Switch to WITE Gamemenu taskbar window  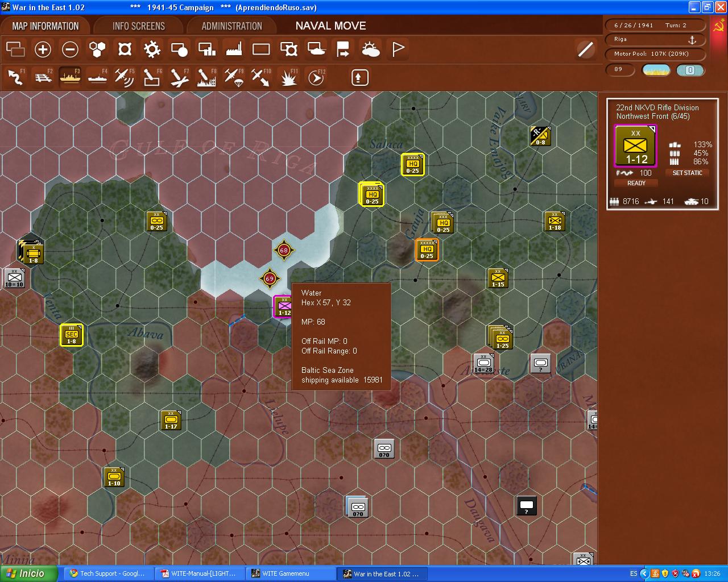[291, 573]
